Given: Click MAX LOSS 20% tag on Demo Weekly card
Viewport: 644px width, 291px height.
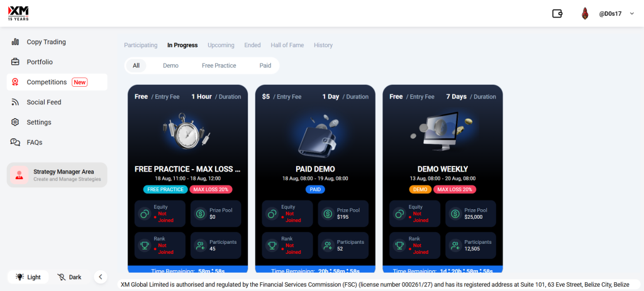Looking at the screenshot, I should (455, 190).
